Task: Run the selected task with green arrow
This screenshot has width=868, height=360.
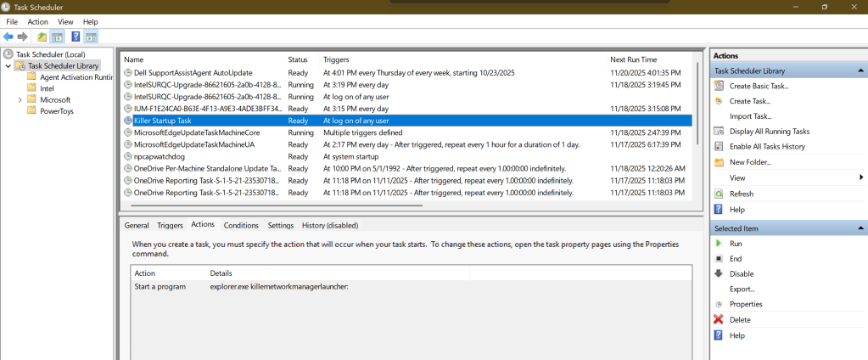Action: [x=736, y=244]
